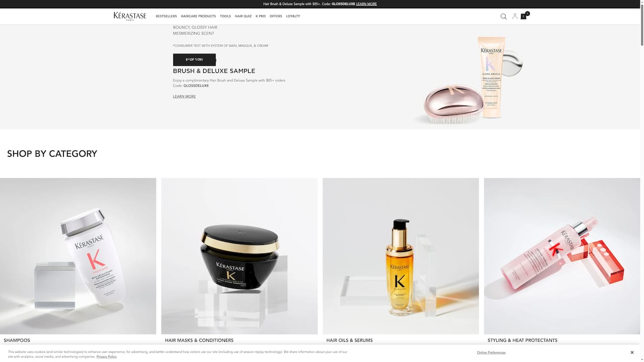Open the Bestsellers menu

[x=166, y=16]
